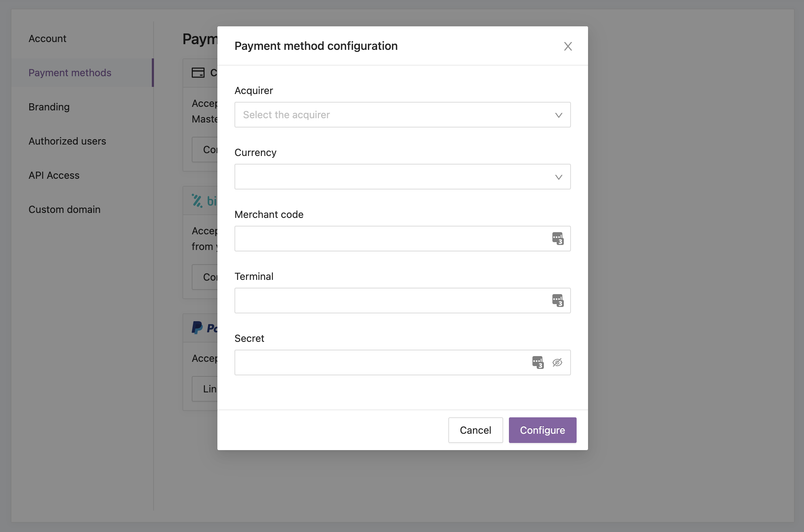Image resolution: width=804 pixels, height=532 pixels.
Task: Click the Configure button
Action: [x=543, y=430]
